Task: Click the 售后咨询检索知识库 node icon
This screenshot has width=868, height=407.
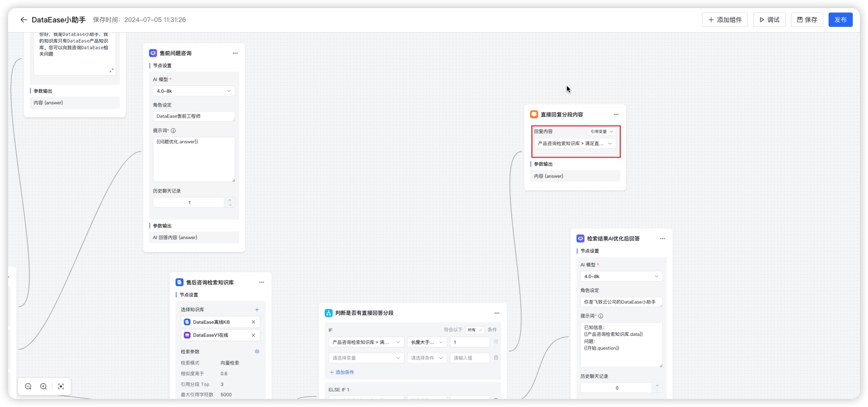Action: [179, 282]
